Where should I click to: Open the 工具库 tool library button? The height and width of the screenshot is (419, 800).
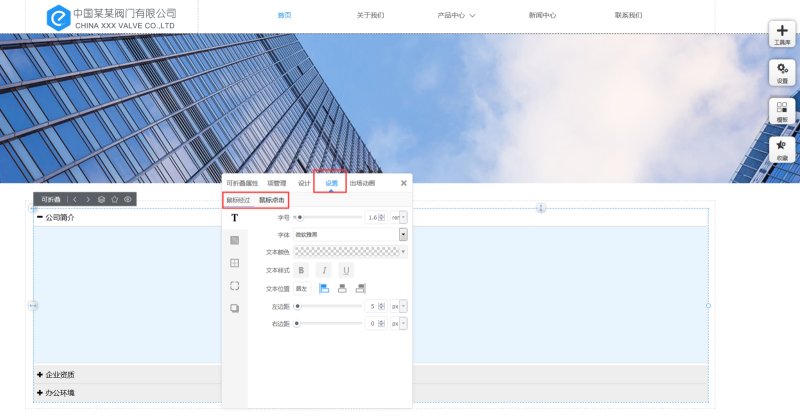782,35
